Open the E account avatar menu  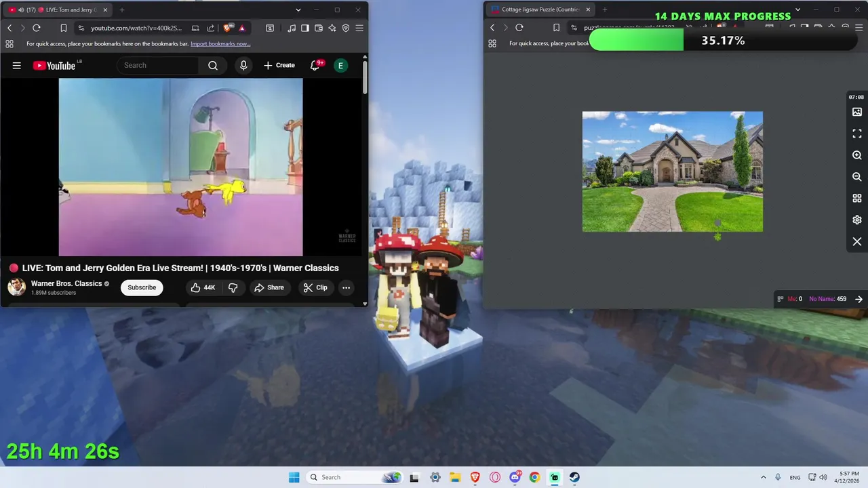coord(340,66)
